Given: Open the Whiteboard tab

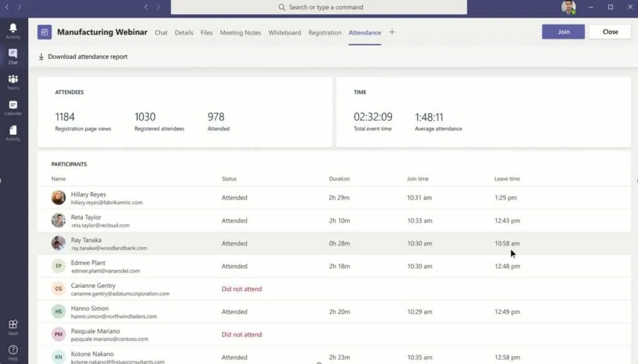Looking at the screenshot, I should coord(285,32).
